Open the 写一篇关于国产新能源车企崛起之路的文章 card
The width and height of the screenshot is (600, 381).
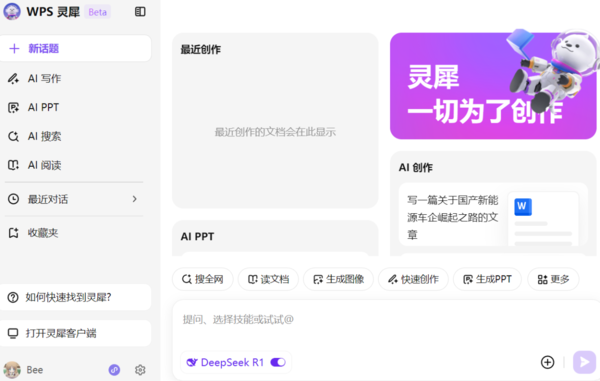[x=493, y=215]
